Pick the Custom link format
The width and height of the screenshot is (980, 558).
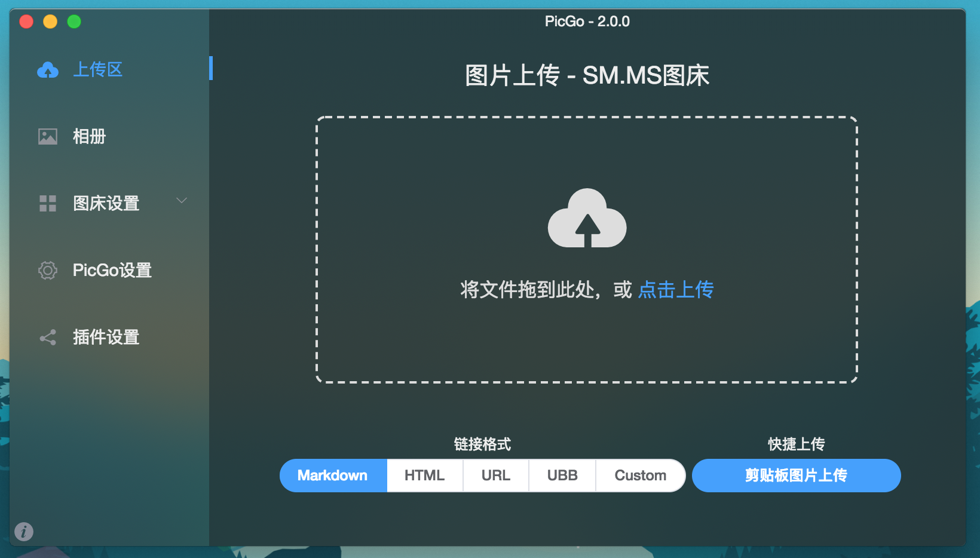tap(640, 476)
